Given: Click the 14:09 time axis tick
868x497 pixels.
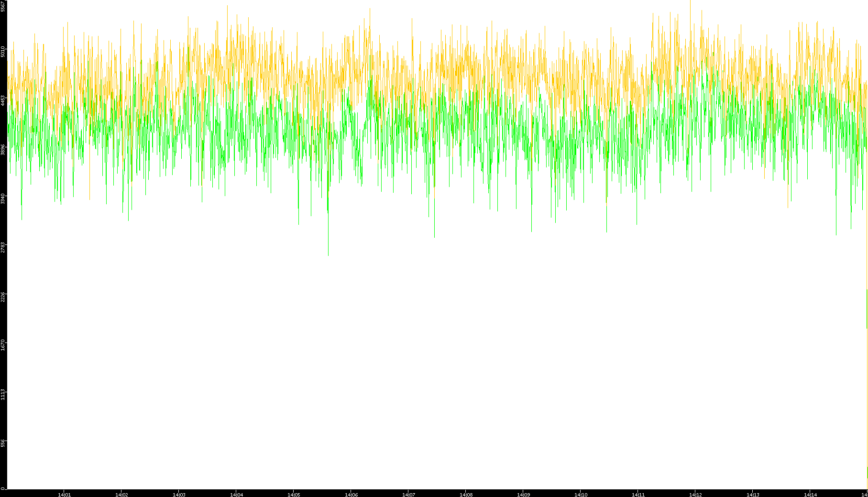Looking at the screenshot, I should [523, 494].
